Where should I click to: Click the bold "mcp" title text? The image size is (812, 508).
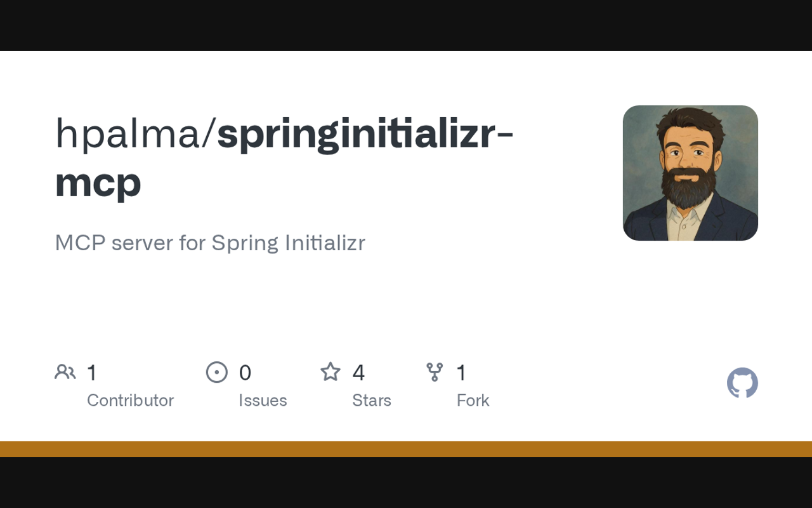[98, 182]
